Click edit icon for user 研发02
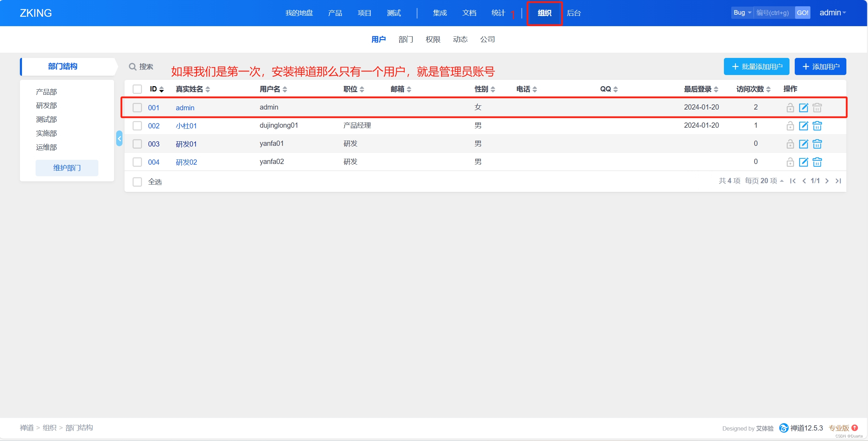The image size is (868, 441). pyautogui.click(x=803, y=162)
